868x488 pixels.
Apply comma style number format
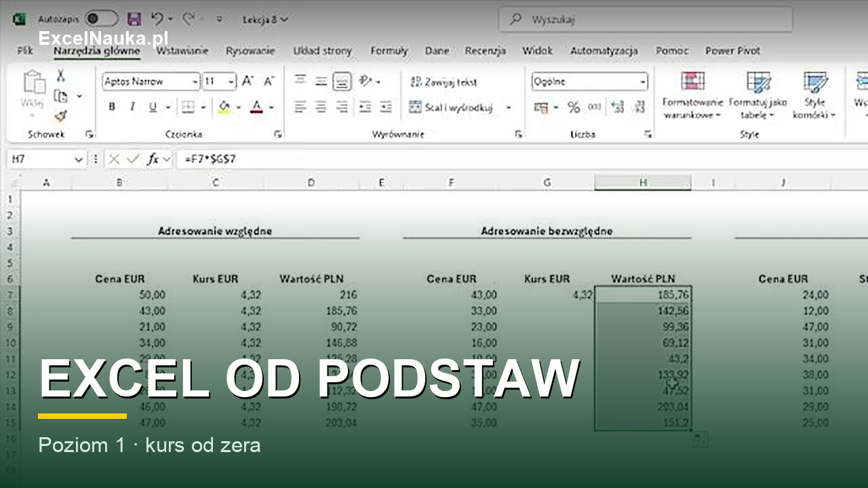click(595, 107)
